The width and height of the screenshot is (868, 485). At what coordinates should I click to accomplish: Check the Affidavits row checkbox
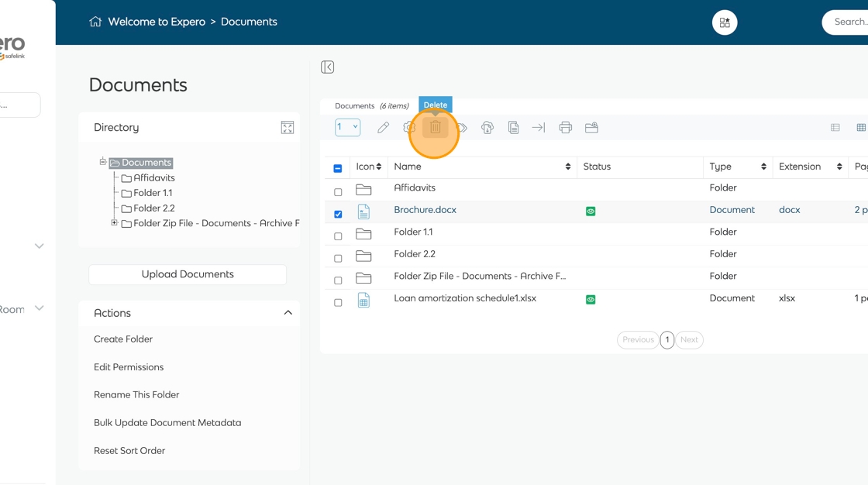(x=338, y=191)
